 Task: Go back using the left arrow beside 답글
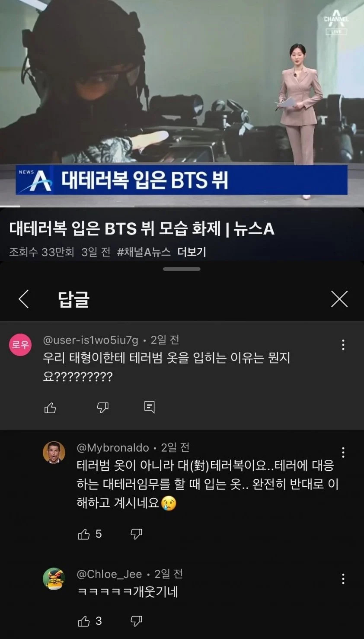[24, 299]
